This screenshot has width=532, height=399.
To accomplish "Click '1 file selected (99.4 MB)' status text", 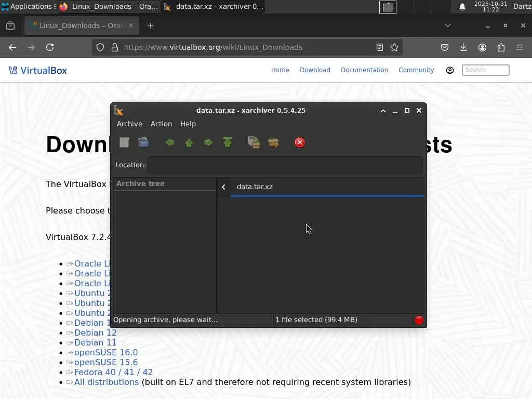I will [316, 320].
